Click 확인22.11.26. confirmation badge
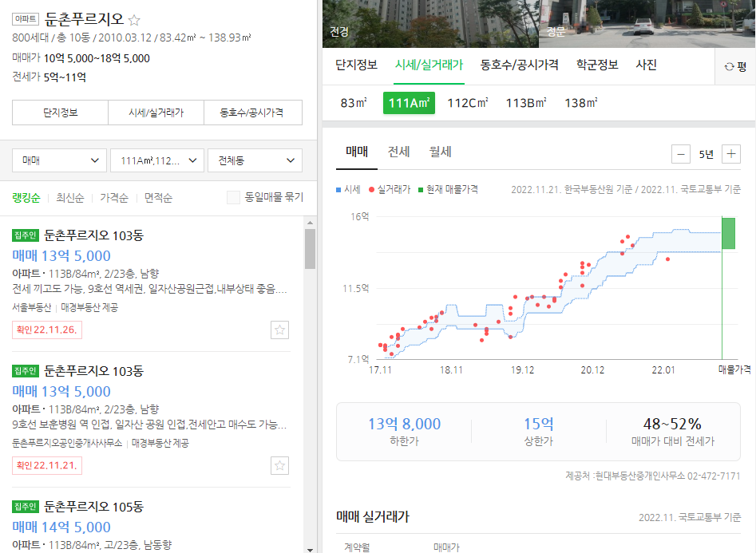This screenshot has width=756, height=553. pos(47,330)
